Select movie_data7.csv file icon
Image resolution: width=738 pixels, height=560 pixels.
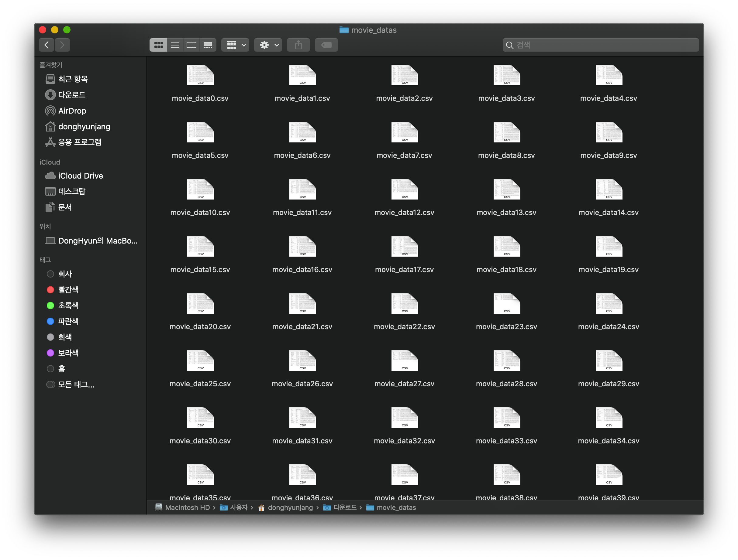tap(404, 132)
